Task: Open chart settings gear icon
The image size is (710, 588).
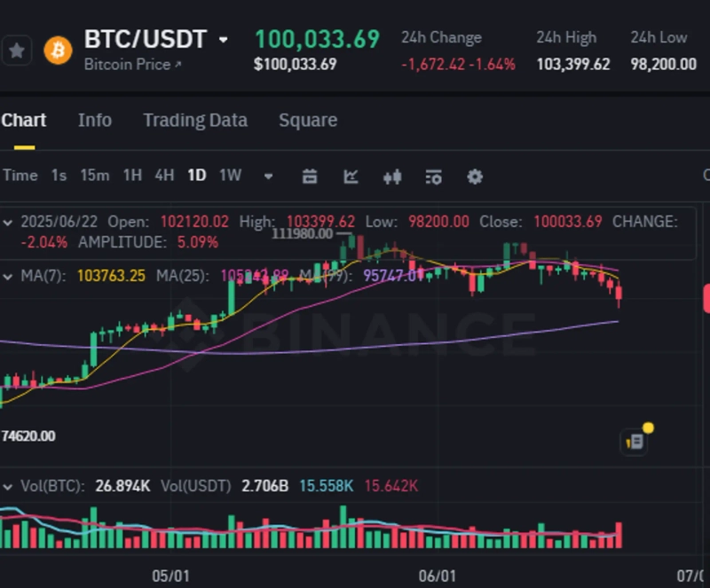Action: pyautogui.click(x=475, y=176)
